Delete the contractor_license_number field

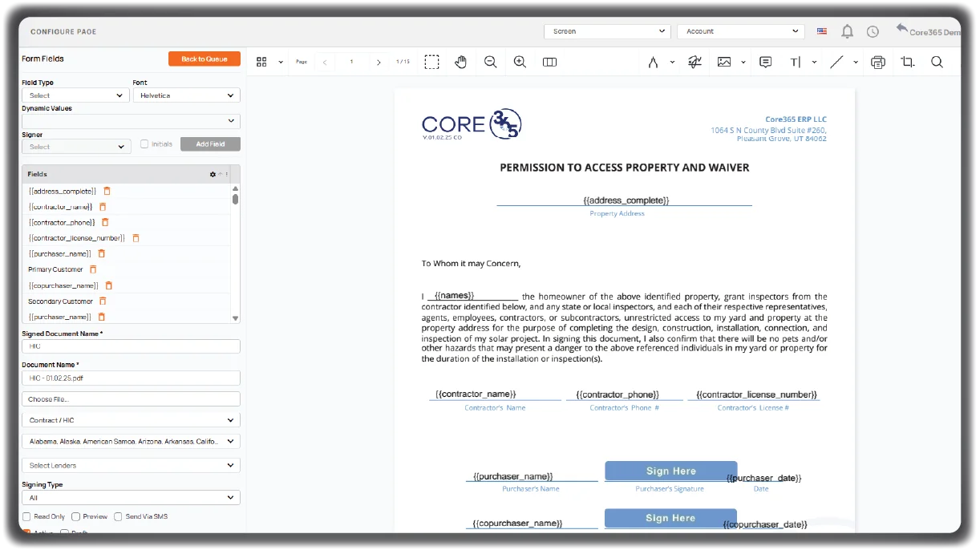[x=136, y=238]
